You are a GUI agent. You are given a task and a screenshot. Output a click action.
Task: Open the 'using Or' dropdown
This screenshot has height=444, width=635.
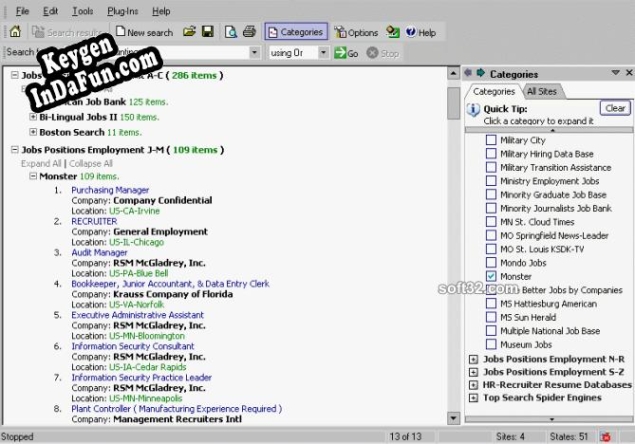tap(323, 53)
